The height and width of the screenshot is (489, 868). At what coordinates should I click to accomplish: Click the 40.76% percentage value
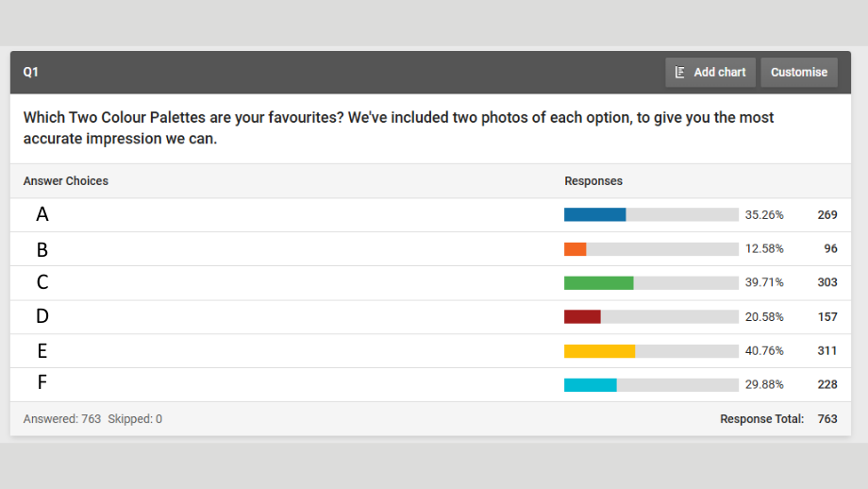(x=764, y=351)
